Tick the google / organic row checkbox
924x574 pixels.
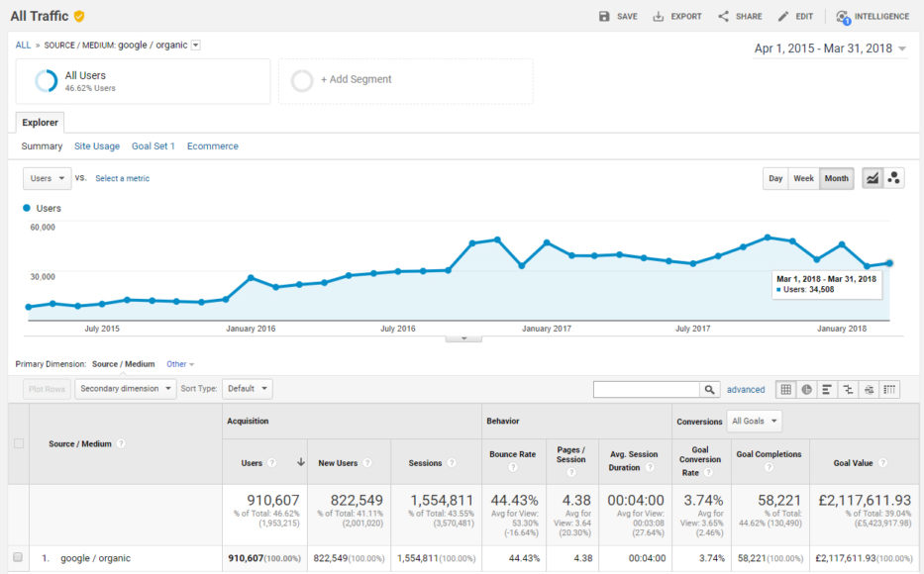tap(18, 558)
